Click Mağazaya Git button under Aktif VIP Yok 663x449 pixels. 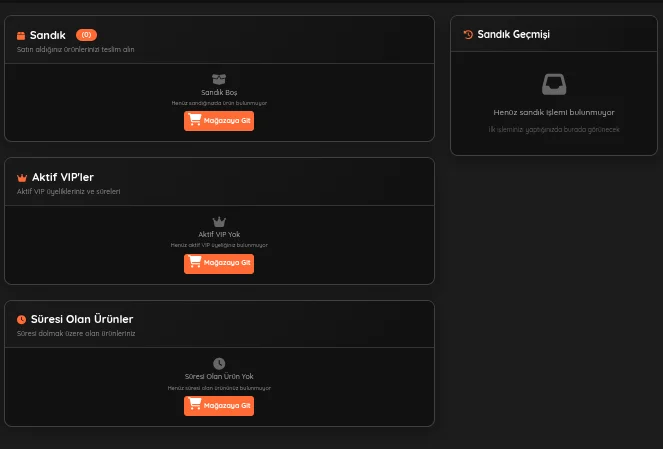(x=219, y=263)
